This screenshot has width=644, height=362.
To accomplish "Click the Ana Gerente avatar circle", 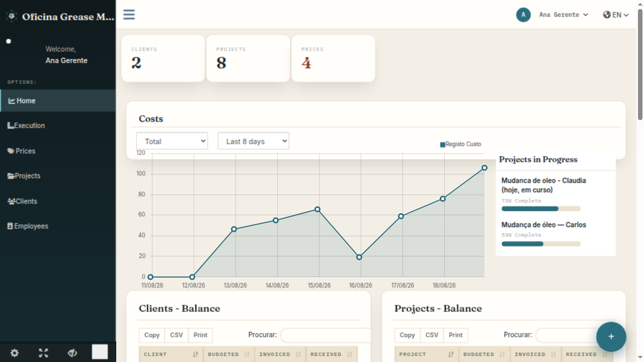I will coord(523,15).
